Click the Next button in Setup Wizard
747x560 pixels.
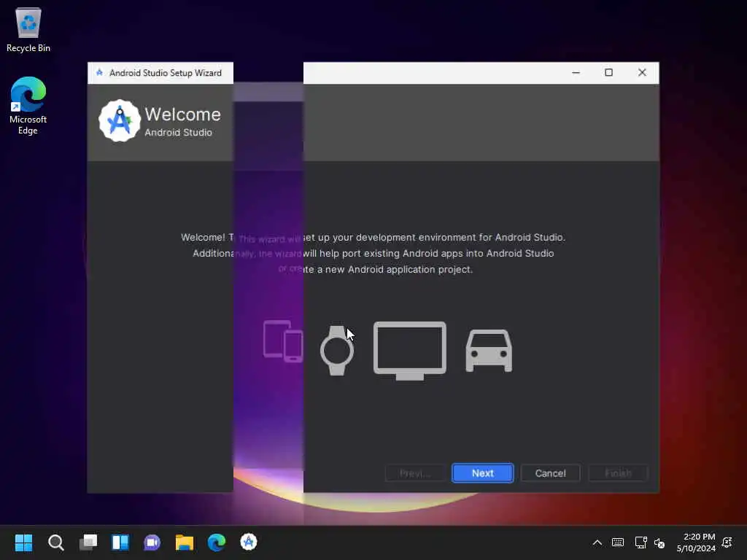pos(482,472)
